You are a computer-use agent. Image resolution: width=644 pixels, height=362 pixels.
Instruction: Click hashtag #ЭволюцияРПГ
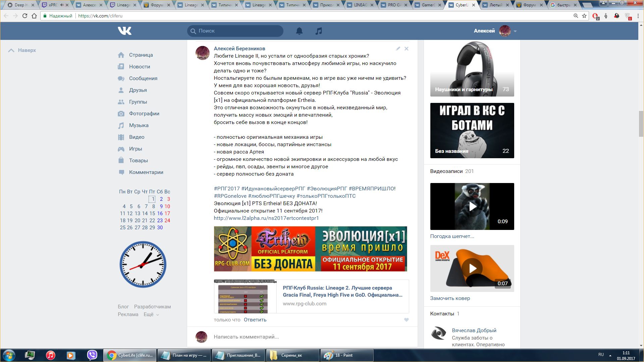pos(327,189)
